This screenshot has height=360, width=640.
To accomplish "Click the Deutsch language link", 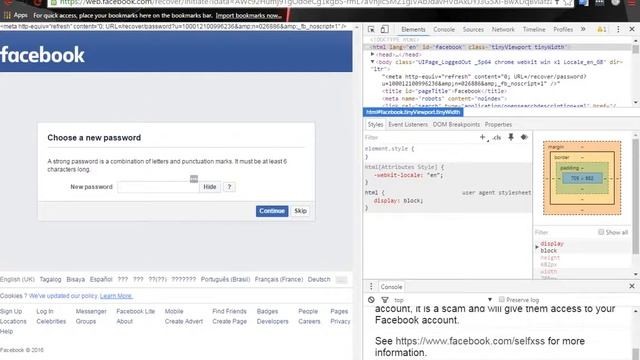I will click(x=319, y=280).
